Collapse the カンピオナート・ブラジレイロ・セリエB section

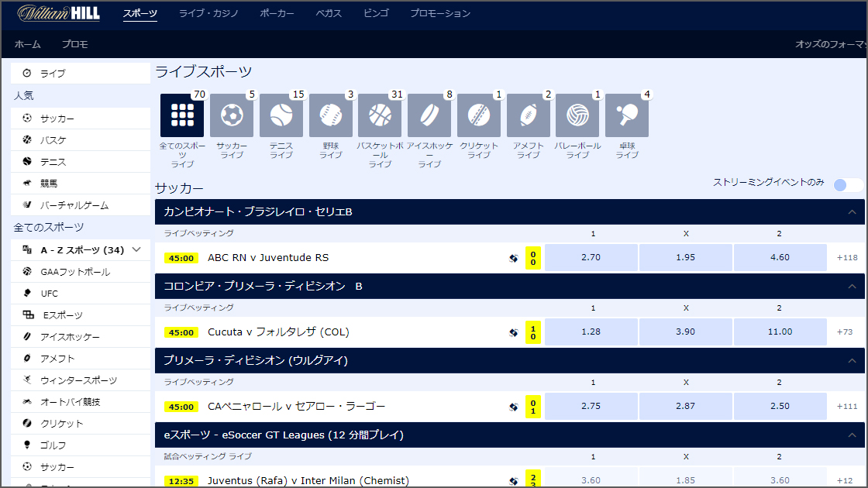[852, 212]
